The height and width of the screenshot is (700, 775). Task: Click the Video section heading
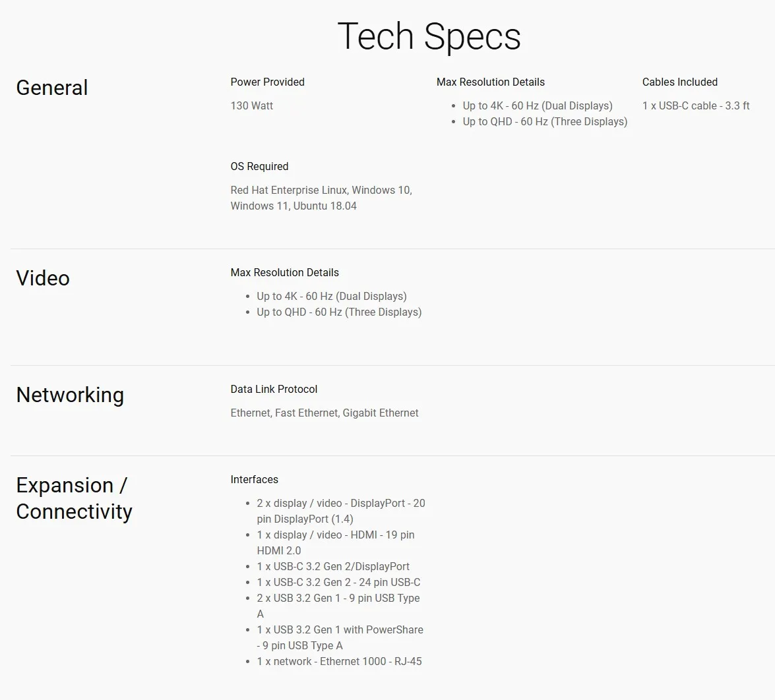(x=43, y=278)
